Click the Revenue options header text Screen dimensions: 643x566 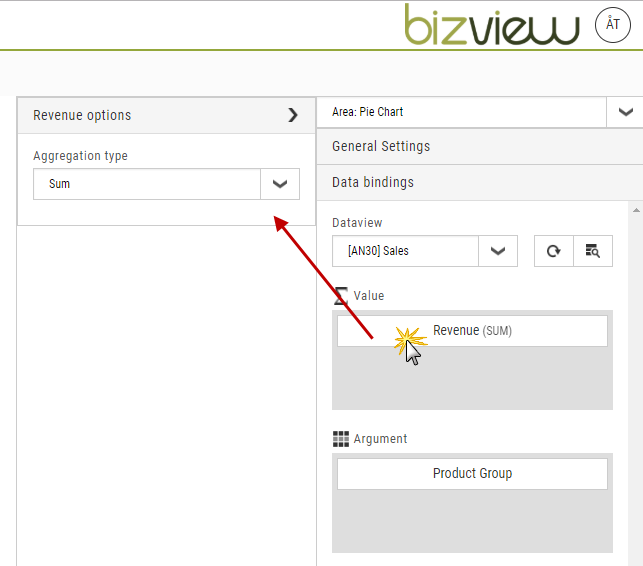pos(82,115)
